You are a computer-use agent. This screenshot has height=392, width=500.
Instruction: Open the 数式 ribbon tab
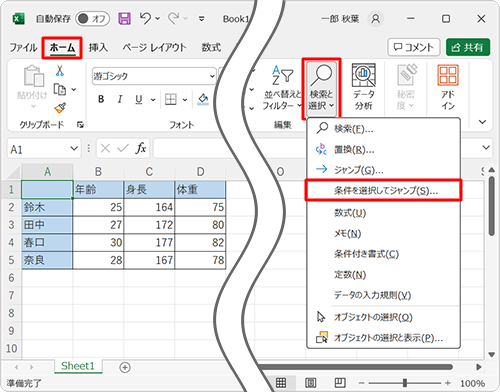point(211,47)
